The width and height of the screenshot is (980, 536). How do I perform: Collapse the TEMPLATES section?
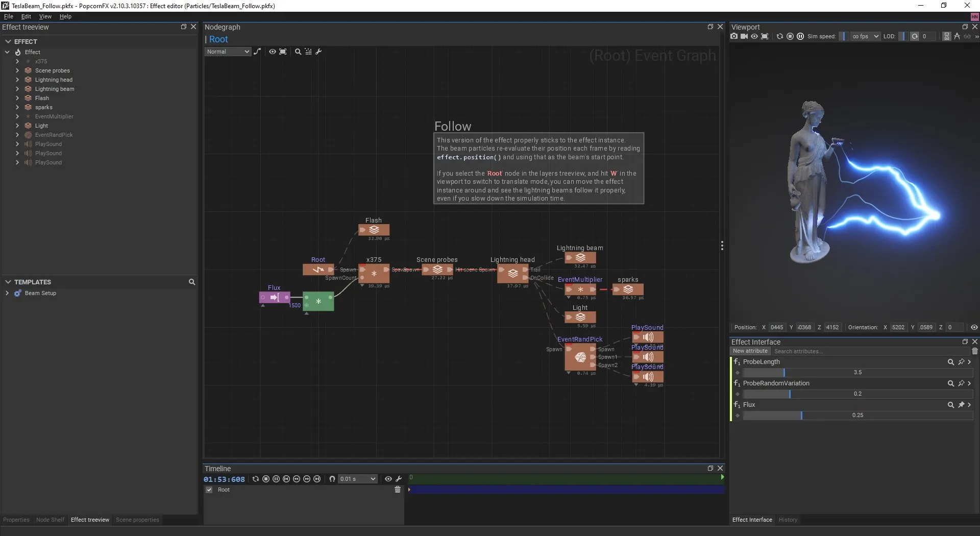[8, 282]
